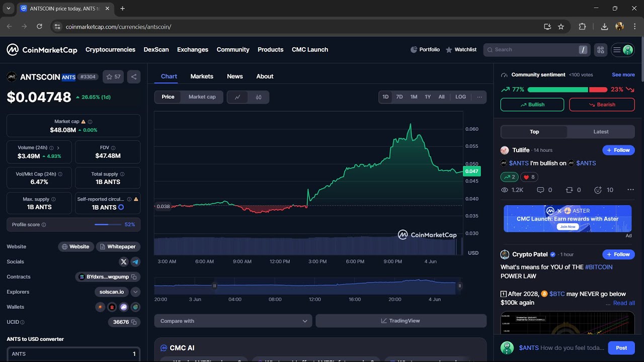The image size is (644, 362).
Task: Switch to the Markets tab
Action: point(202,76)
